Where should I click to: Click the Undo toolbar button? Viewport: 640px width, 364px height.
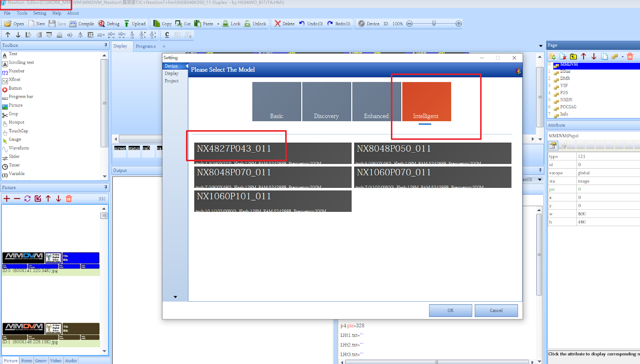pyautogui.click(x=311, y=24)
